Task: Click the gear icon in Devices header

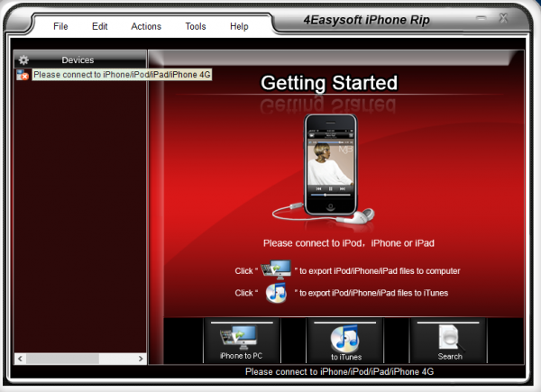Action: tap(23, 60)
